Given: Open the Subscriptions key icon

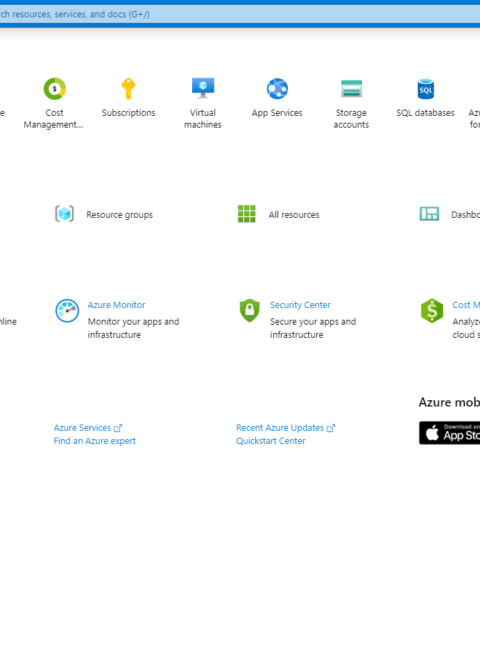Looking at the screenshot, I should 128,88.
